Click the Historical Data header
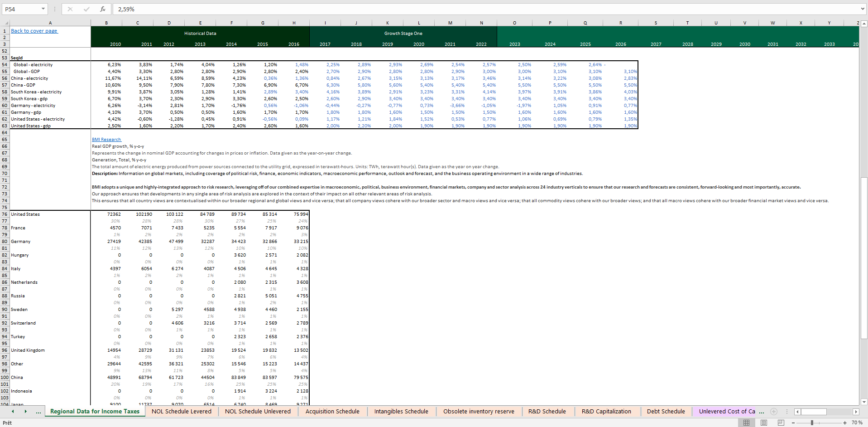Image resolution: width=868 pixels, height=427 pixels. (200, 34)
